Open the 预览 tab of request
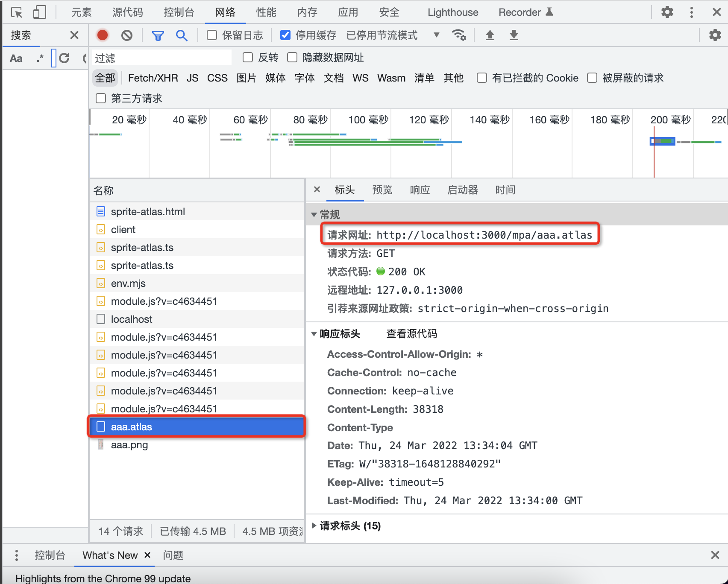This screenshot has width=728, height=584. click(x=382, y=190)
